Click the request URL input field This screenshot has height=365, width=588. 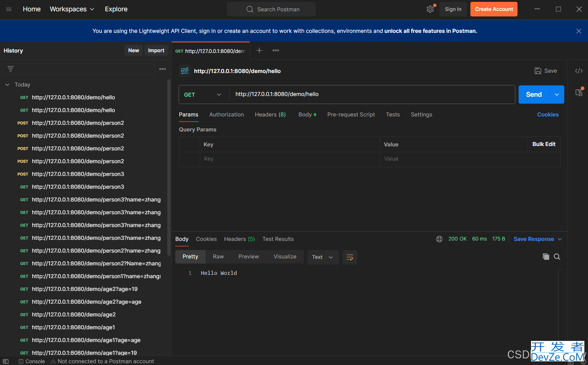pos(373,95)
